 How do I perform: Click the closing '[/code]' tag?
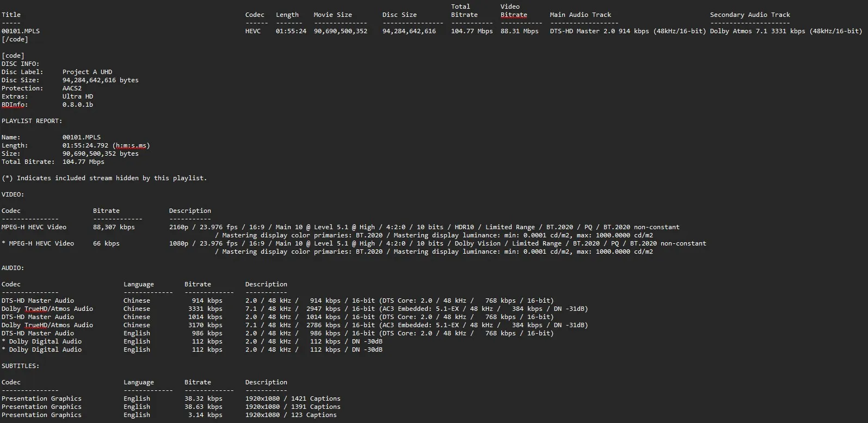coord(15,39)
